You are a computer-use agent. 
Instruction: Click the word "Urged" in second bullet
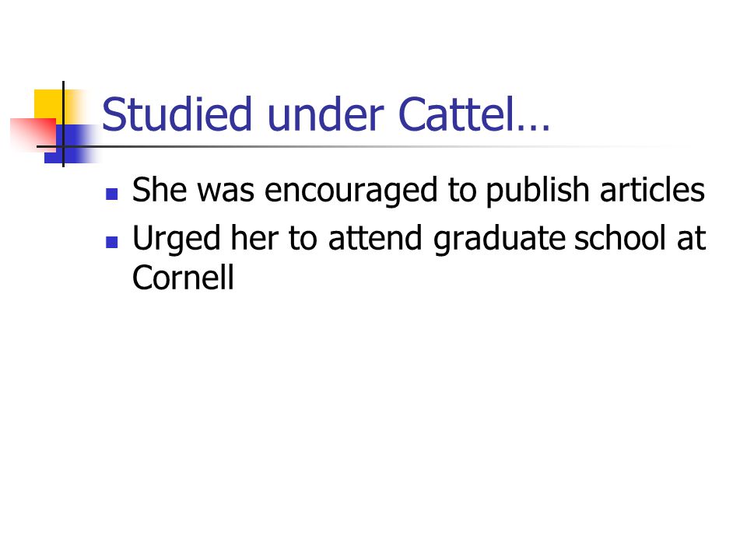177,239
